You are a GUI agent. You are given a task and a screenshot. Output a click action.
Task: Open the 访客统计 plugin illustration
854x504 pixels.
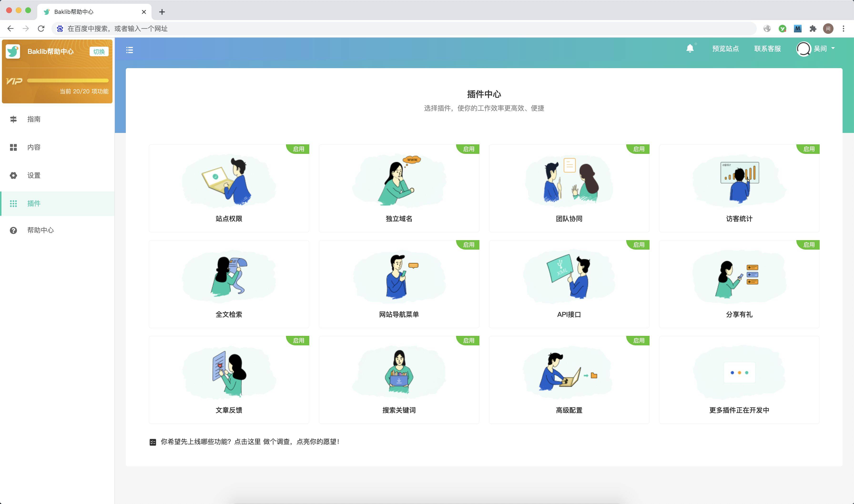739,181
